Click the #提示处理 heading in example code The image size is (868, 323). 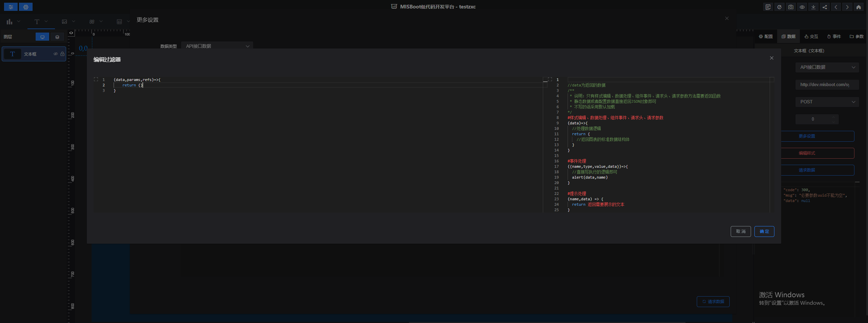(577, 194)
